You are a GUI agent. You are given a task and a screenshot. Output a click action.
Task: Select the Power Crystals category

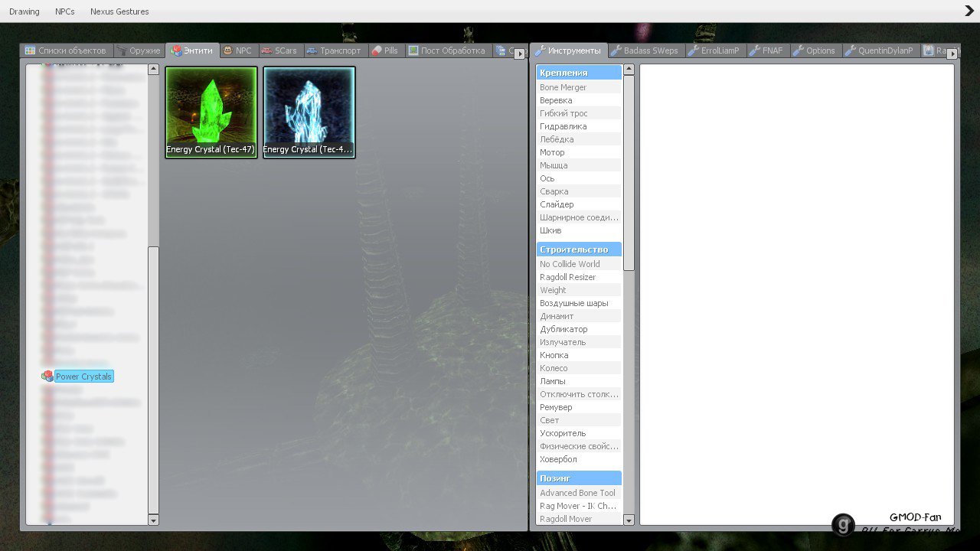pyautogui.click(x=83, y=377)
